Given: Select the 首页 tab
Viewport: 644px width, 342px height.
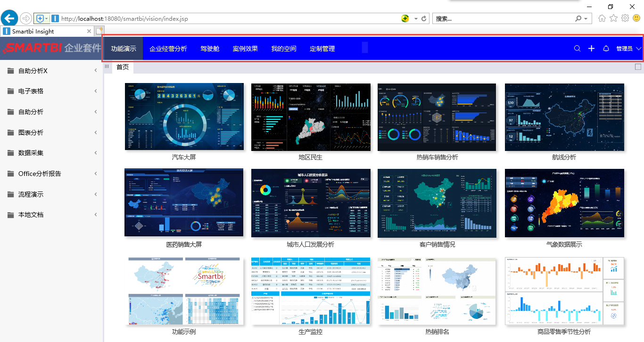Looking at the screenshot, I should pos(123,67).
